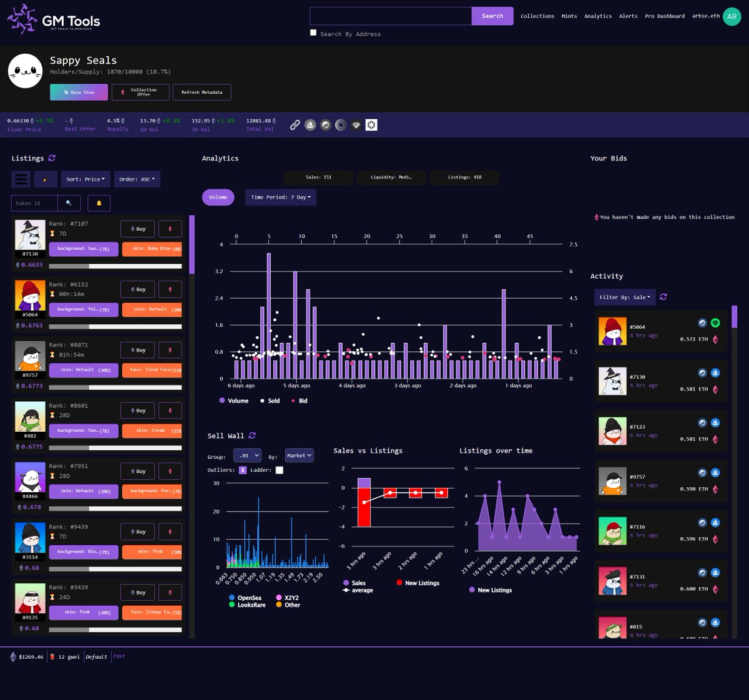The image size is (749, 700).
Task: Uncheck the Outliers checkbox in Sell Wall
Action: click(x=242, y=470)
